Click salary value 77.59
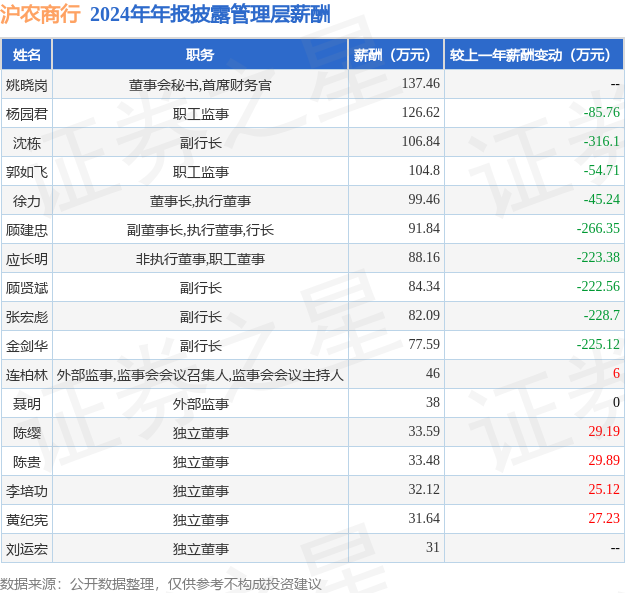This screenshot has width=625, height=593. [424, 344]
